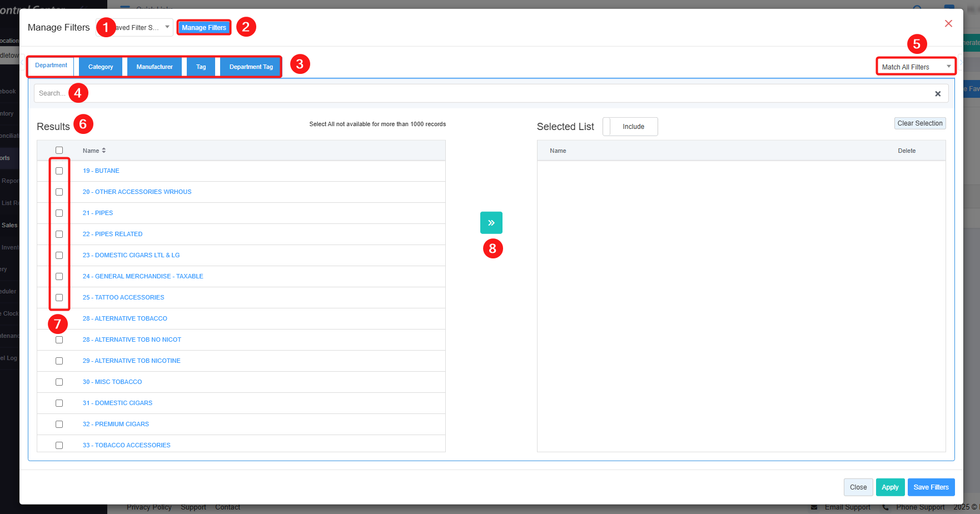The image size is (980, 514).
Task: Select the Department Tag tab
Action: pos(251,67)
